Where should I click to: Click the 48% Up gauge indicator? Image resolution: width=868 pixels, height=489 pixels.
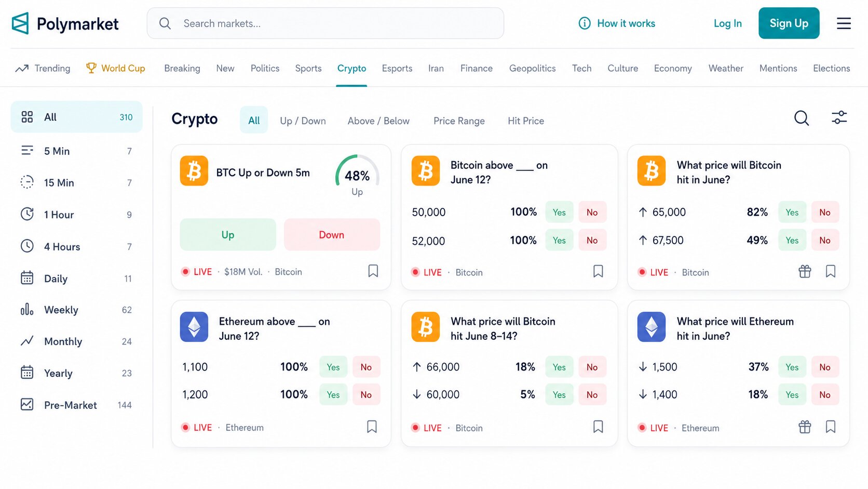[x=357, y=176]
